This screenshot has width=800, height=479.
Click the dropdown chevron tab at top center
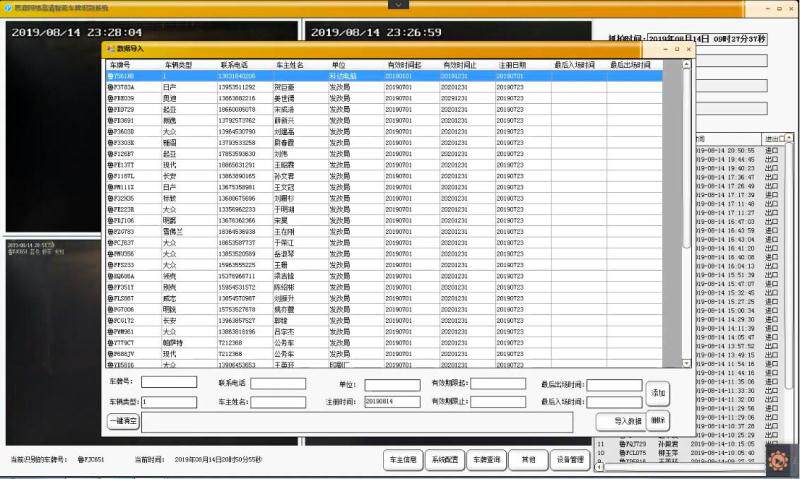coord(398,4)
